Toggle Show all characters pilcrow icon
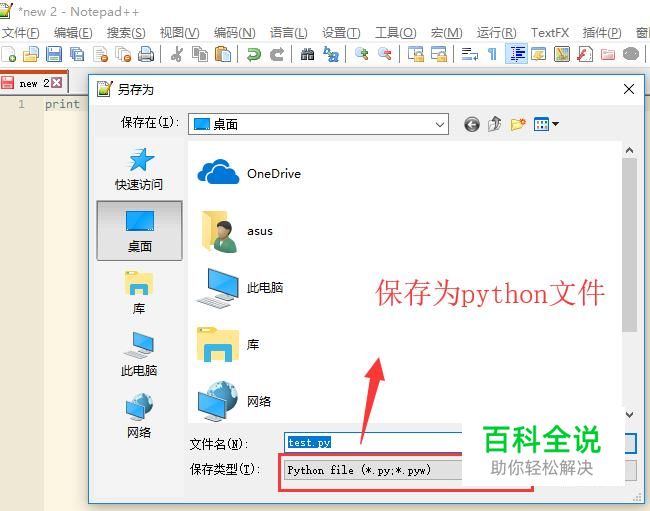 [492, 54]
